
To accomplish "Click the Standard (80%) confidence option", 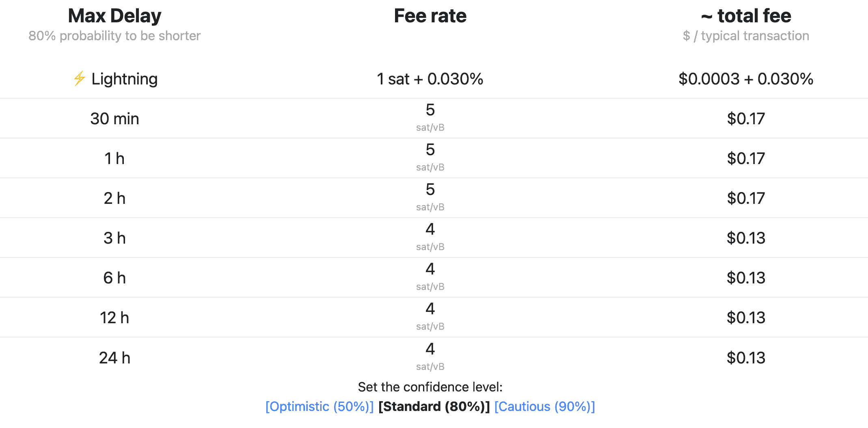I will tap(434, 406).
